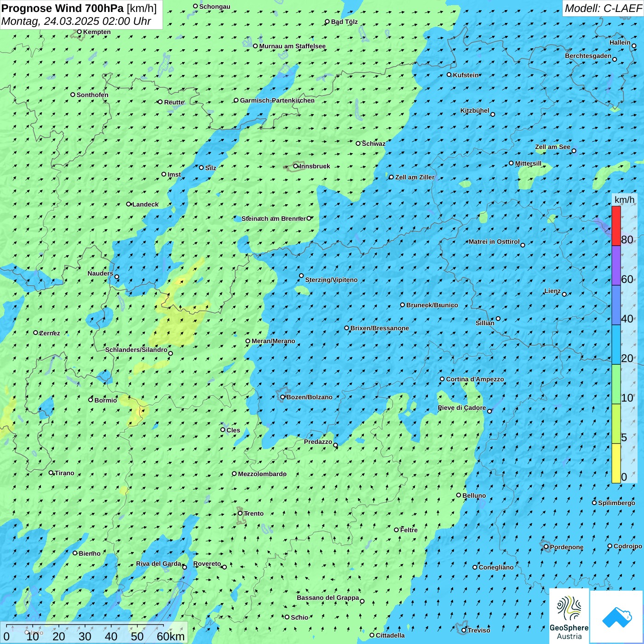
Task: Click the red legend color above 80
Action: [x=616, y=225]
